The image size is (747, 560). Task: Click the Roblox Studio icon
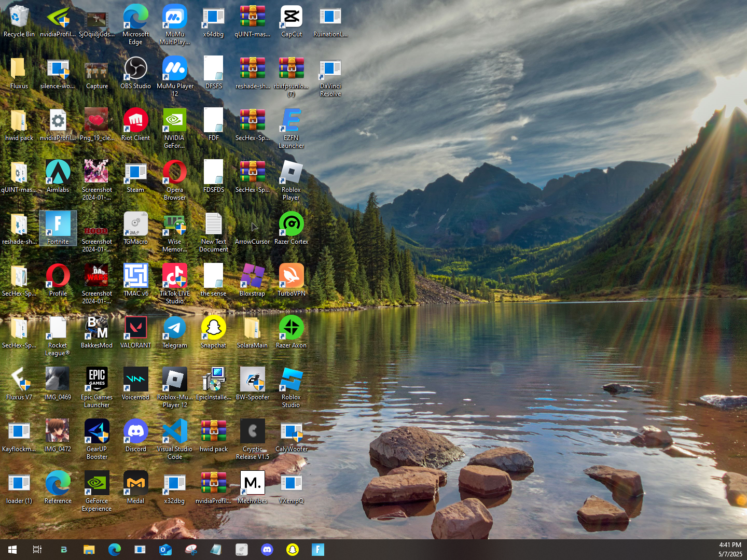point(292,388)
